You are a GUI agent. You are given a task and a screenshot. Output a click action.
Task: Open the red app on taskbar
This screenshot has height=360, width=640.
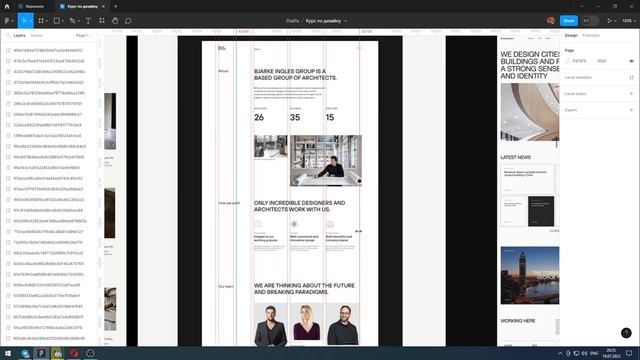point(74,353)
